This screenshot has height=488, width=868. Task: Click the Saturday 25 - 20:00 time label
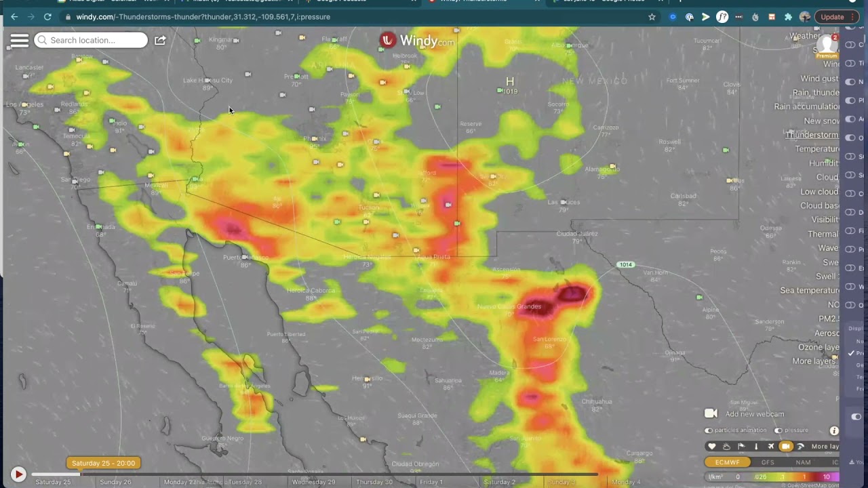pyautogui.click(x=104, y=463)
